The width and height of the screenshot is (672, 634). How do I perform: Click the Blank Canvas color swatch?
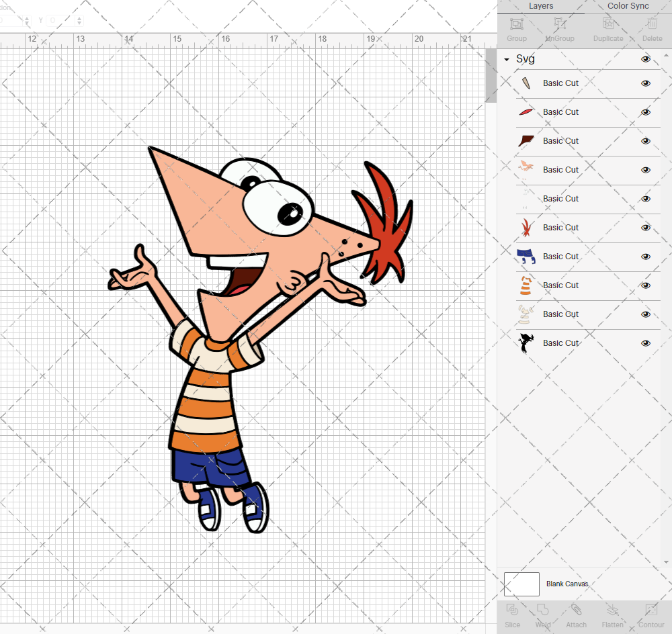(521, 584)
